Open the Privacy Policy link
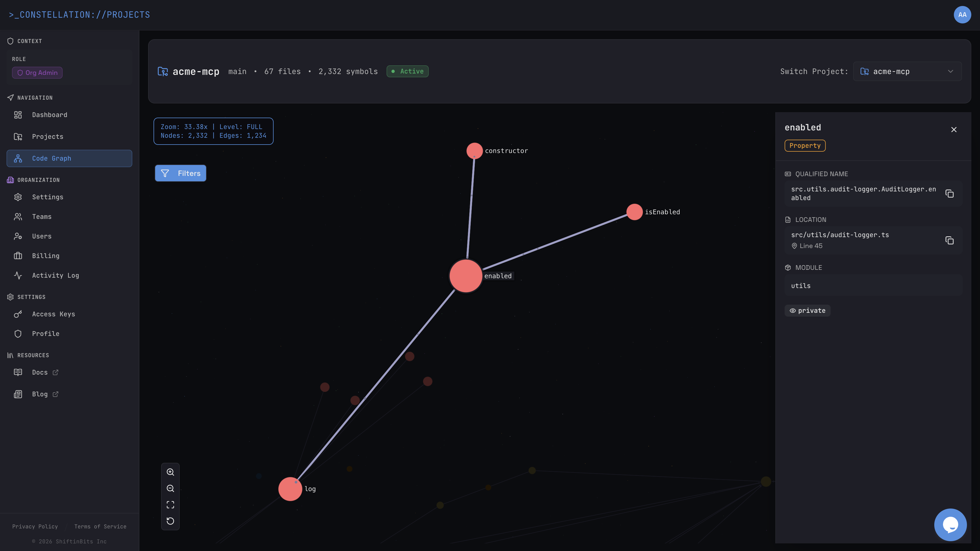Screen dimensions: 980x551 pos(35,527)
